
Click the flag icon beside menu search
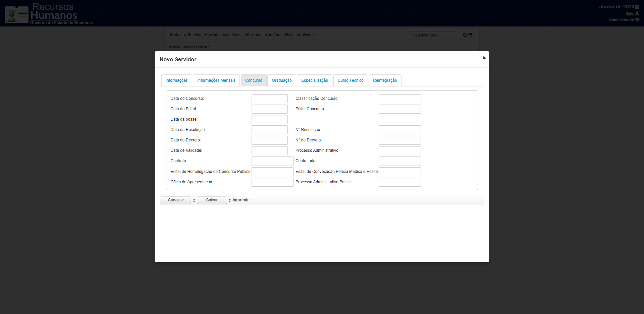pyautogui.click(x=471, y=35)
